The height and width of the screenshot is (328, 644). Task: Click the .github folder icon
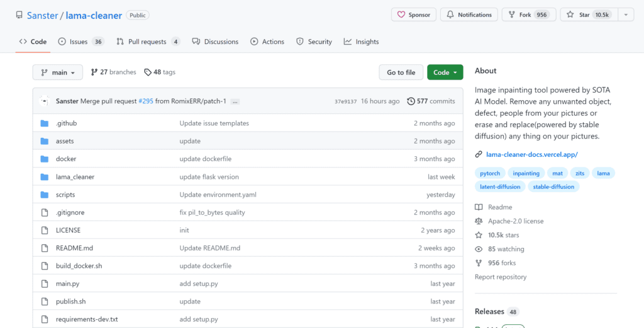pos(45,123)
